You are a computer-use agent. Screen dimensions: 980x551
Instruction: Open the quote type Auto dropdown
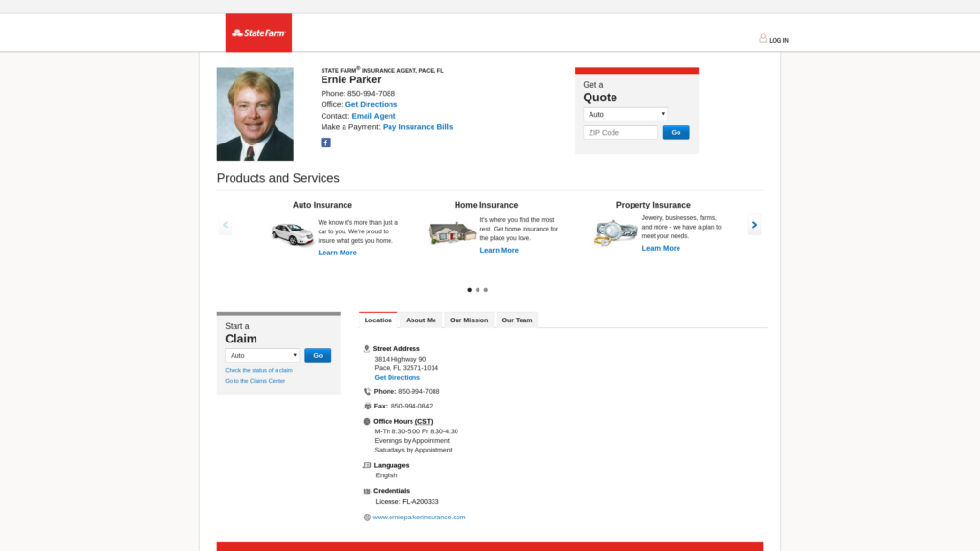click(x=625, y=114)
